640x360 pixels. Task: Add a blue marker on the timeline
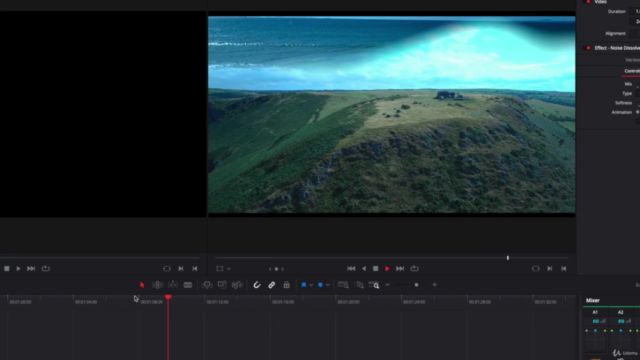point(320,285)
